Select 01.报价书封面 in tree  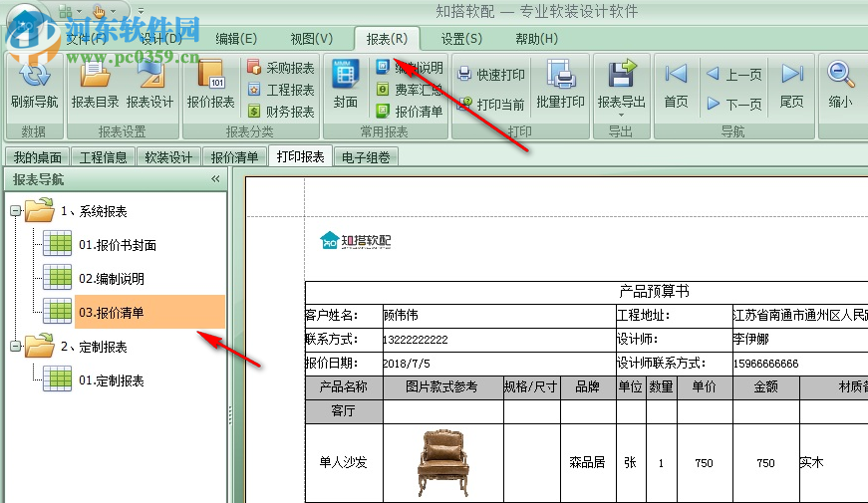(x=118, y=245)
